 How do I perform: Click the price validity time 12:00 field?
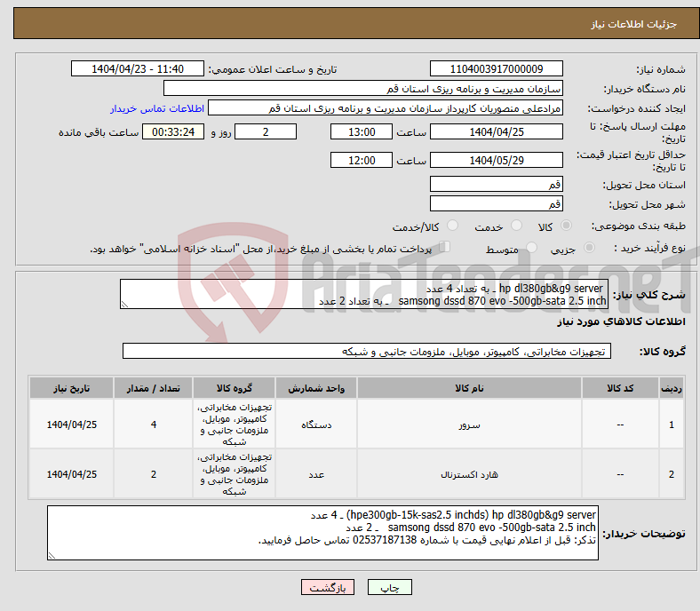tap(362, 160)
